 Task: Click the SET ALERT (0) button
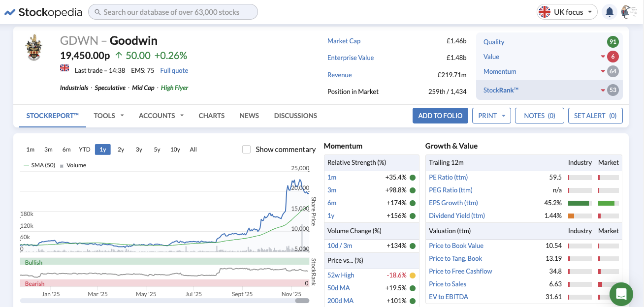pyautogui.click(x=595, y=116)
